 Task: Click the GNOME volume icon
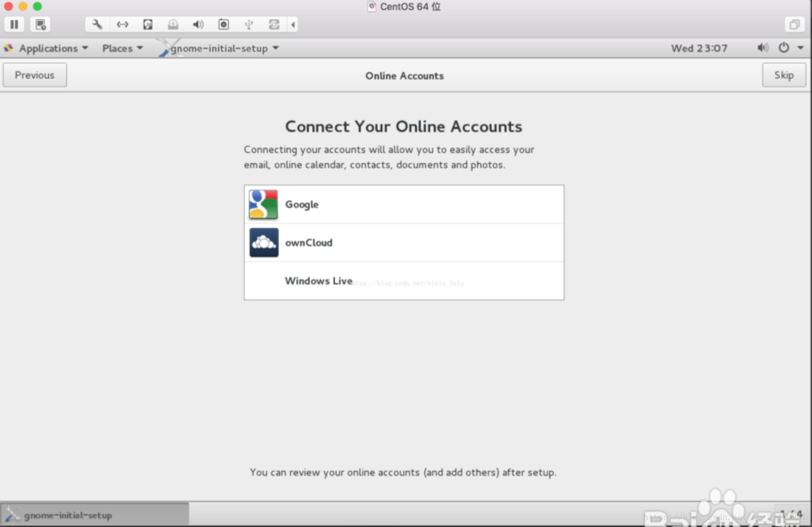tap(763, 48)
